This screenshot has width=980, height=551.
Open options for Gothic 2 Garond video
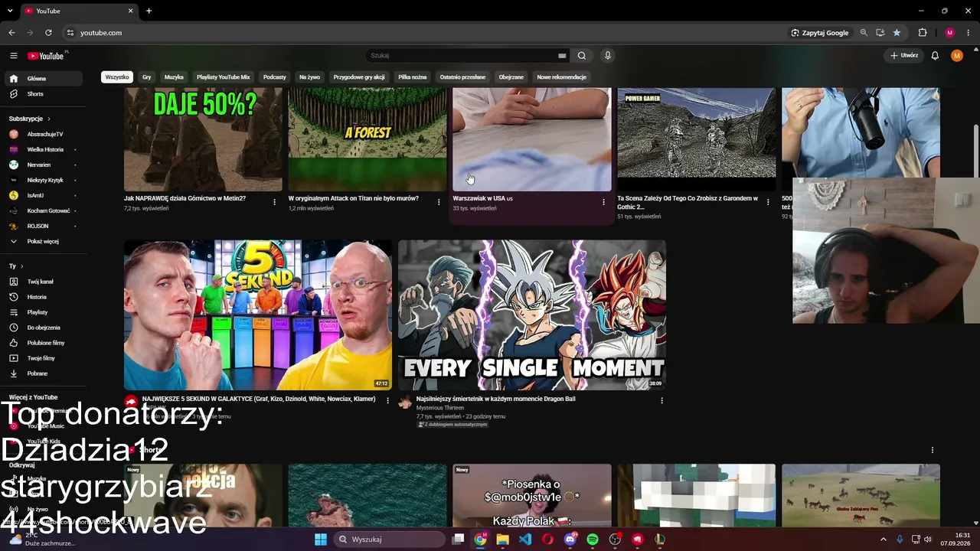[768, 202]
